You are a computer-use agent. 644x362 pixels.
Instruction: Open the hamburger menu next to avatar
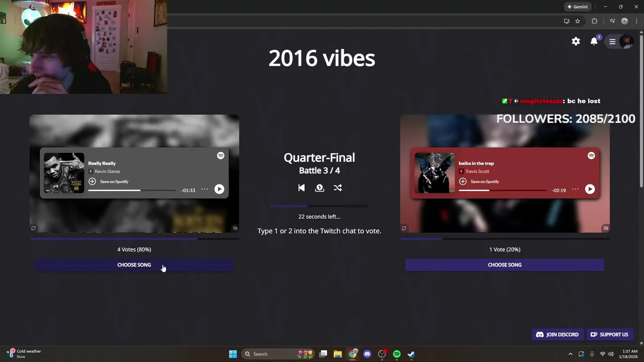[x=612, y=42]
